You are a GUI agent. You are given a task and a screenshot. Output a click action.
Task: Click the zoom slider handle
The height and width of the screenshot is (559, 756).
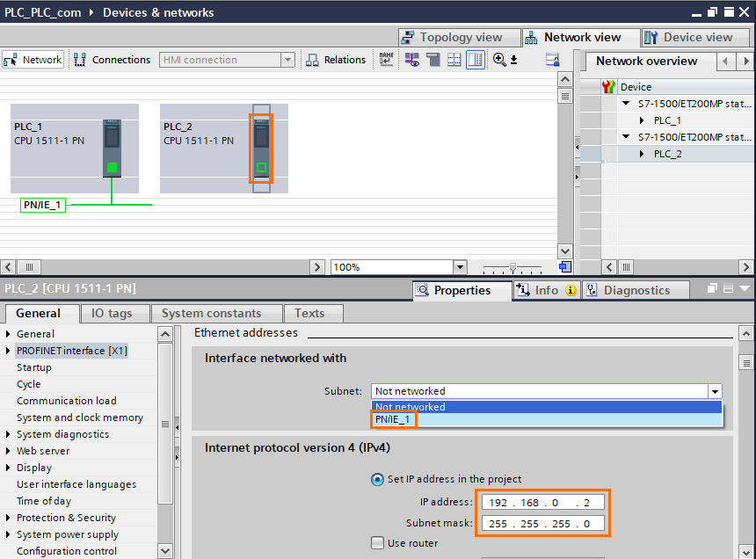pyautogui.click(x=513, y=267)
